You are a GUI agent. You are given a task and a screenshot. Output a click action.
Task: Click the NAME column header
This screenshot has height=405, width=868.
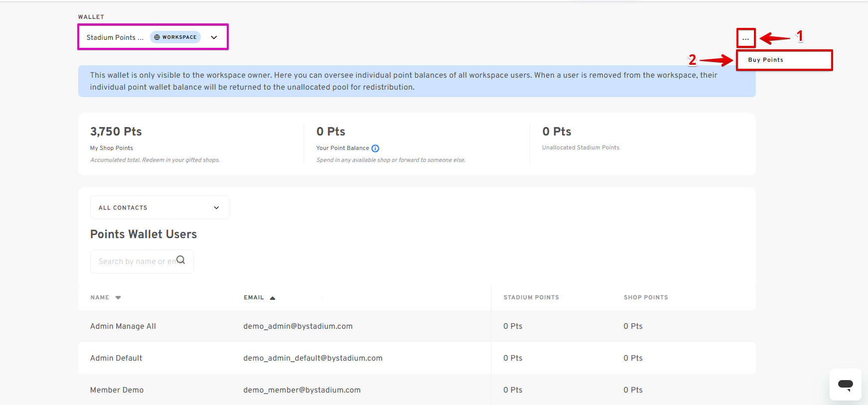(x=100, y=297)
